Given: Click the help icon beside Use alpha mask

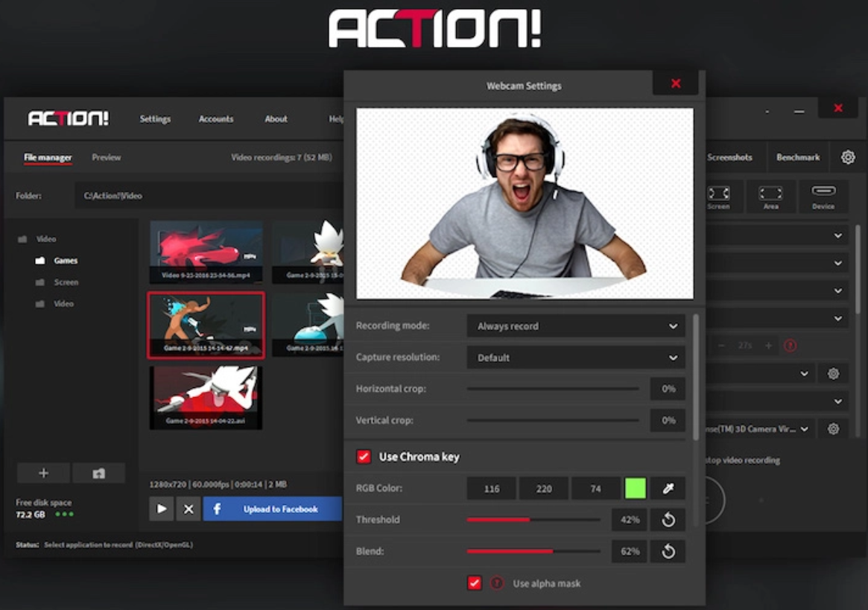Looking at the screenshot, I should [x=497, y=583].
